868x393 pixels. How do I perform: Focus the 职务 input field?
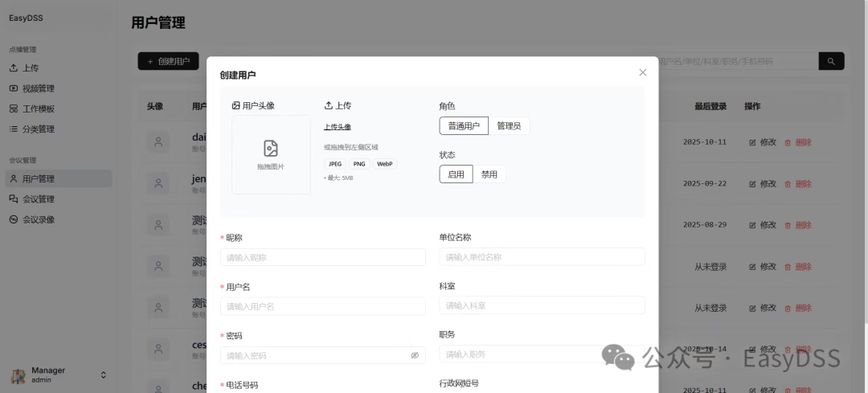pyautogui.click(x=542, y=354)
